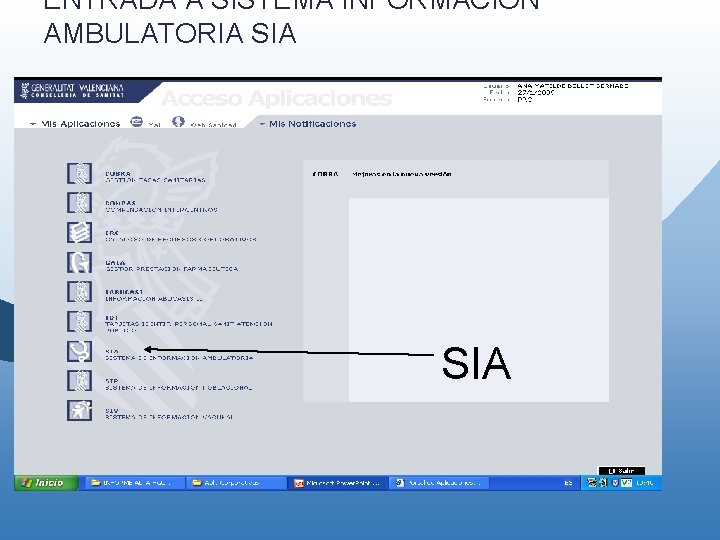Viewport: 720px width, 540px height.
Task: Click the Sistema de Información Vacunal text
Action: tap(169, 417)
